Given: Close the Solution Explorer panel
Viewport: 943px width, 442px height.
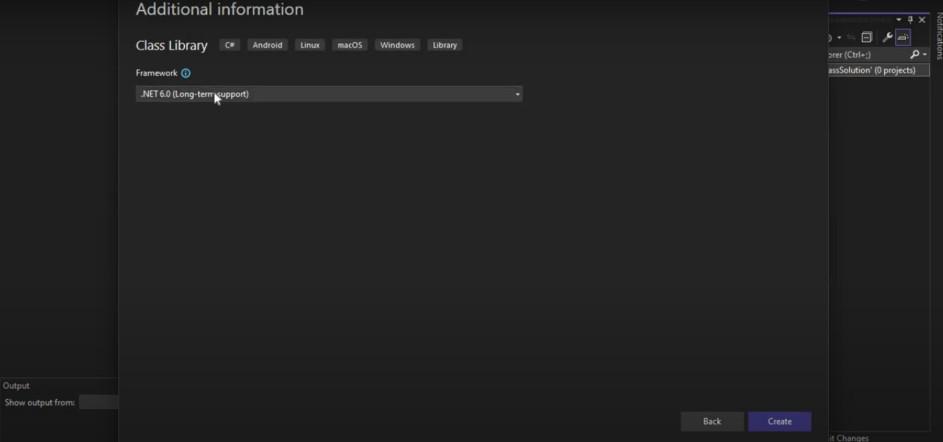Looking at the screenshot, I should pyautogui.click(x=922, y=20).
